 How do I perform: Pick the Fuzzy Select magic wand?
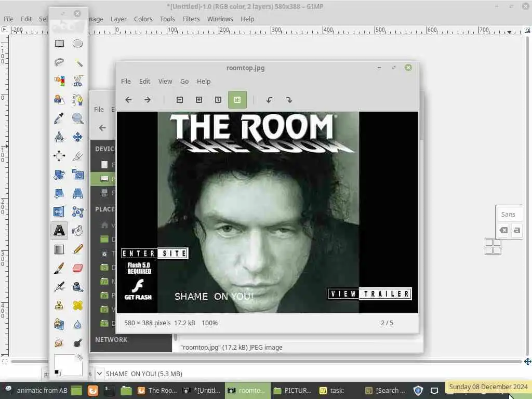point(78,62)
